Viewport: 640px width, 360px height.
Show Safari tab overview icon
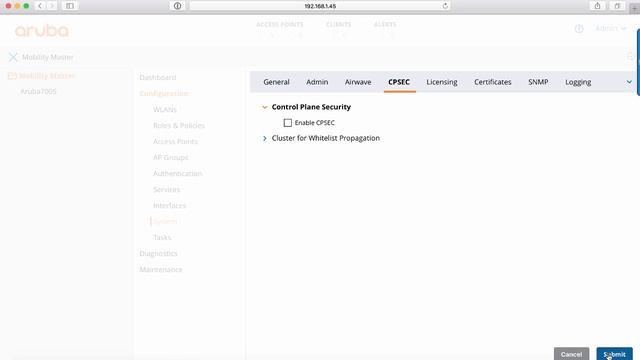click(617, 6)
